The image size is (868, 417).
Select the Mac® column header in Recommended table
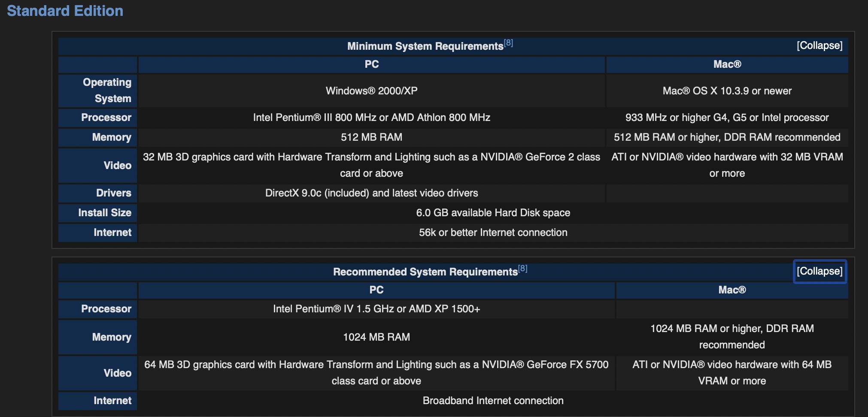point(732,290)
